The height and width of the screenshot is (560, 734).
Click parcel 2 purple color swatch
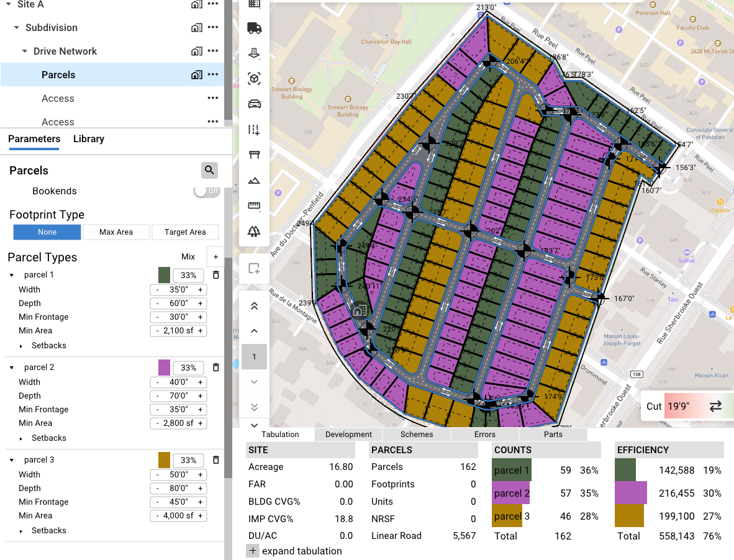pyautogui.click(x=165, y=368)
